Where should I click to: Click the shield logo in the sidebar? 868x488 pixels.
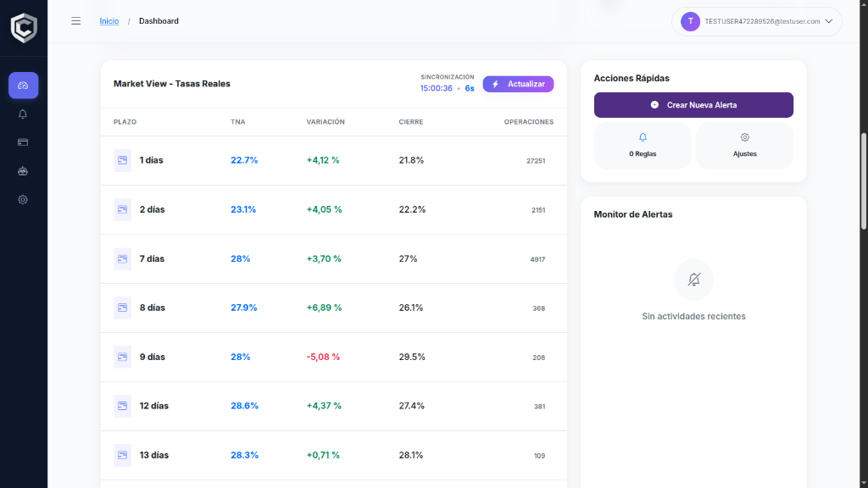pos(23,27)
